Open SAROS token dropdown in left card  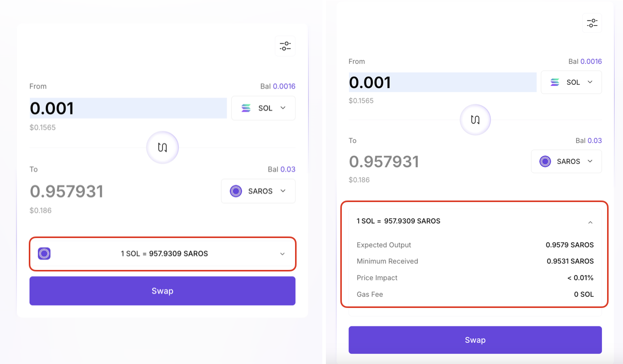point(258,191)
